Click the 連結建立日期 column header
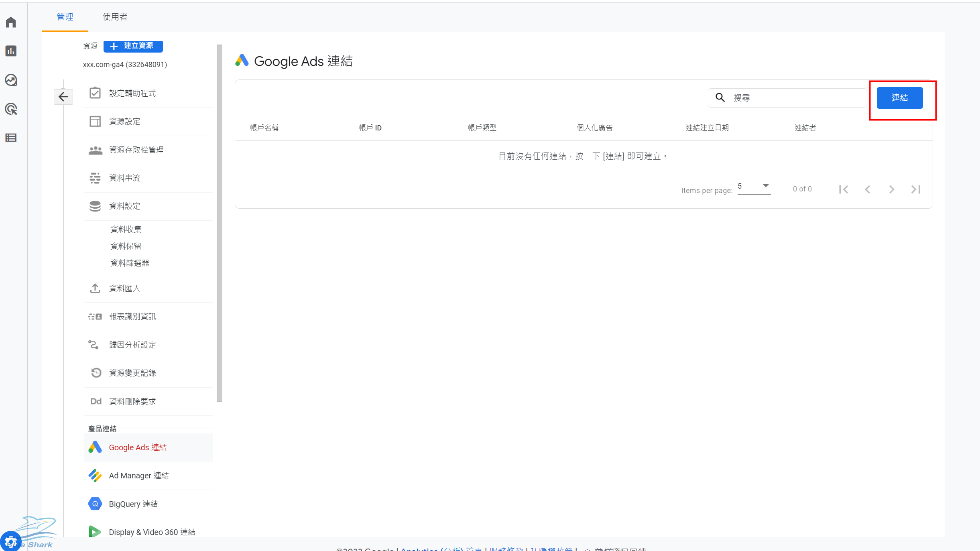Image resolution: width=980 pixels, height=551 pixels. pyautogui.click(x=707, y=128)
